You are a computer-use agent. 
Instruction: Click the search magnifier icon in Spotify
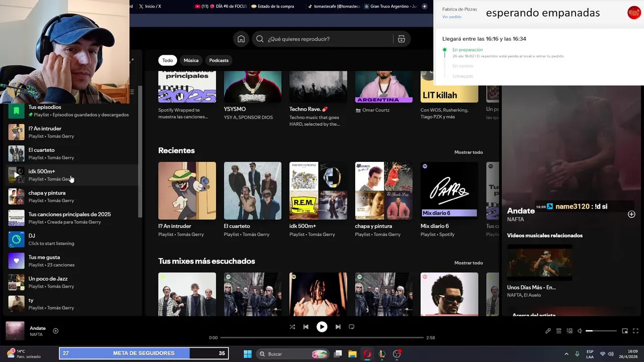[260, 39]
